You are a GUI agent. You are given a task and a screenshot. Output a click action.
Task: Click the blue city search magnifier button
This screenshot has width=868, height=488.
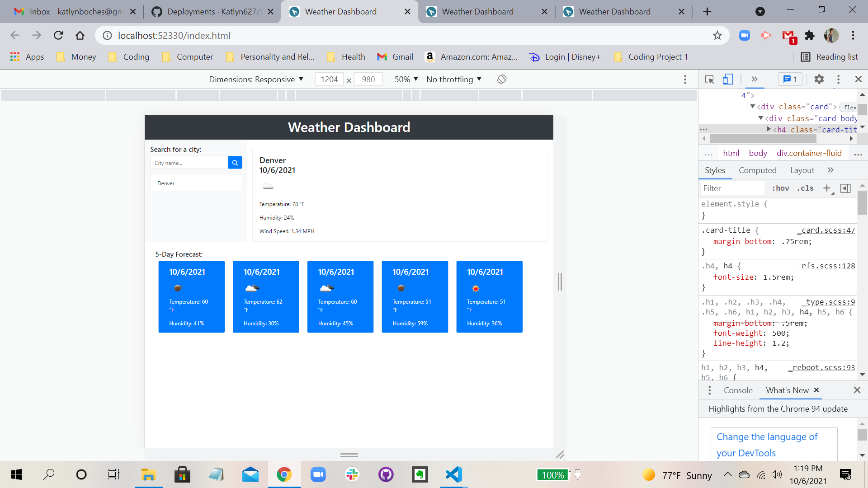click(235, 163)
